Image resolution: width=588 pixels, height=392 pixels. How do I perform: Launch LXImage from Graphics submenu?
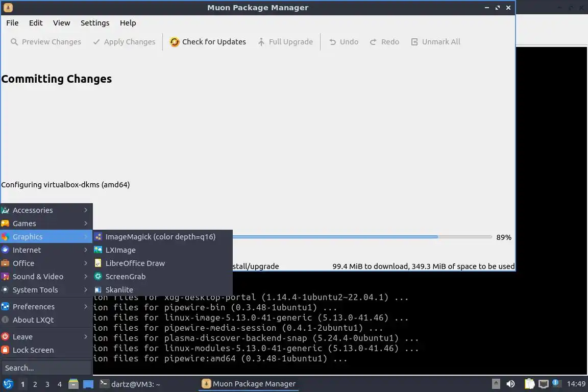pos(163,250)
